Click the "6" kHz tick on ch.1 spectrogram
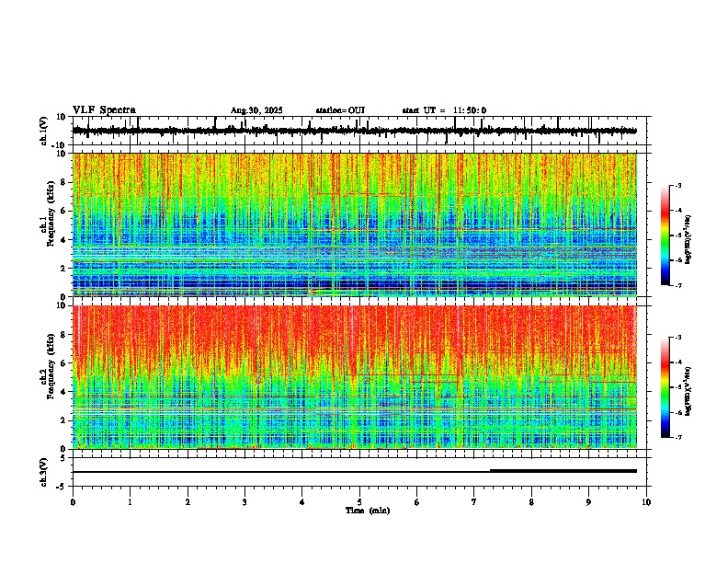 pos(63,211)
